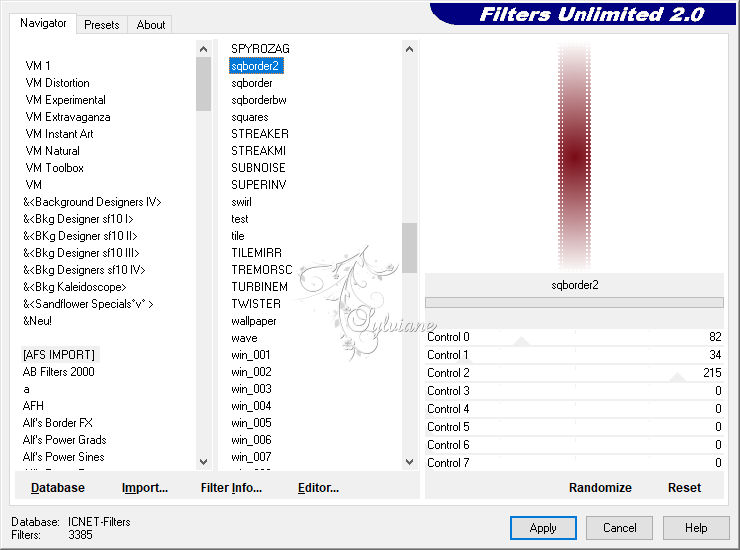Select the wave filter
The width and height of the screenshot is (740, 550).
pos(244,338)
